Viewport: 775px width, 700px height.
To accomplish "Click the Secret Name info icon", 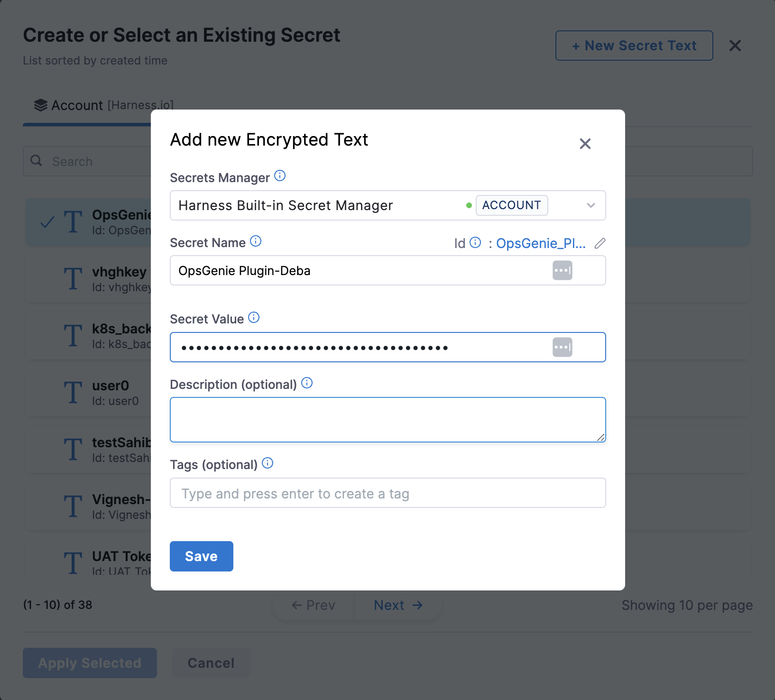I will pyautogui.click(x=256, y=241).
